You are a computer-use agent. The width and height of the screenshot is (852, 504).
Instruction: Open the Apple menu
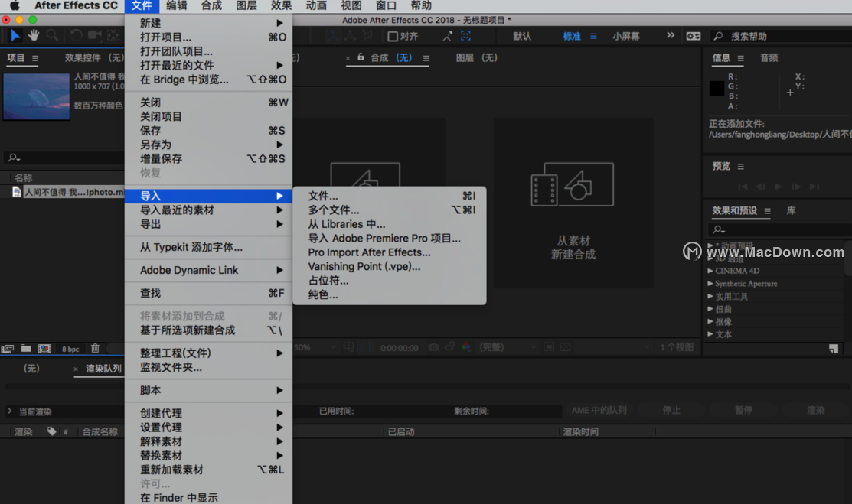pos(15,6)
